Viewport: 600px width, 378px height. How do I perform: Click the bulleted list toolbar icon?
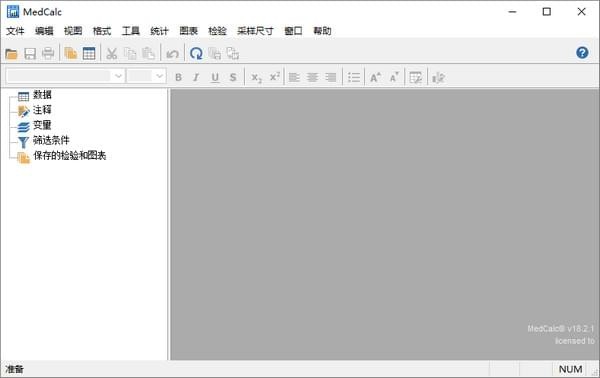click(x=354, y=77)
